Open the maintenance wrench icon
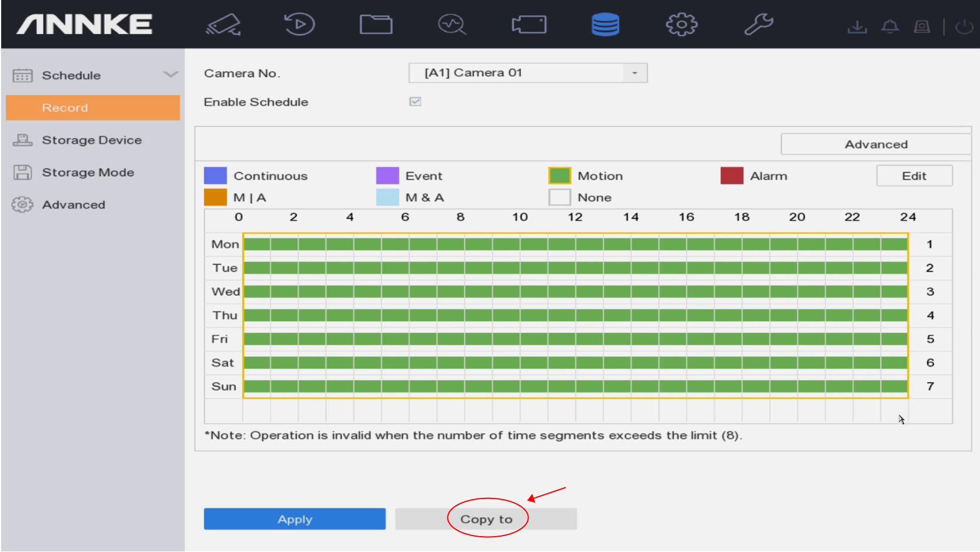The image size is (980, 552). tap(758, 25)
